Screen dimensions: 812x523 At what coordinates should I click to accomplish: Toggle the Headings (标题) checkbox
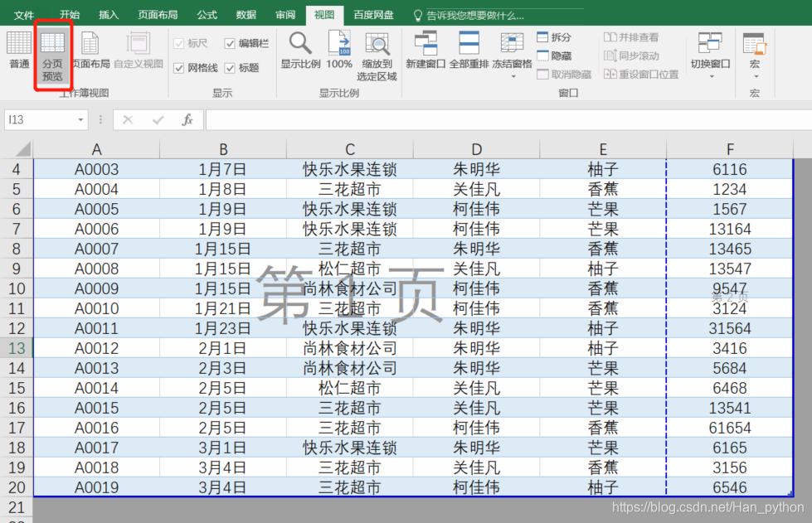(x=241, y=68)
